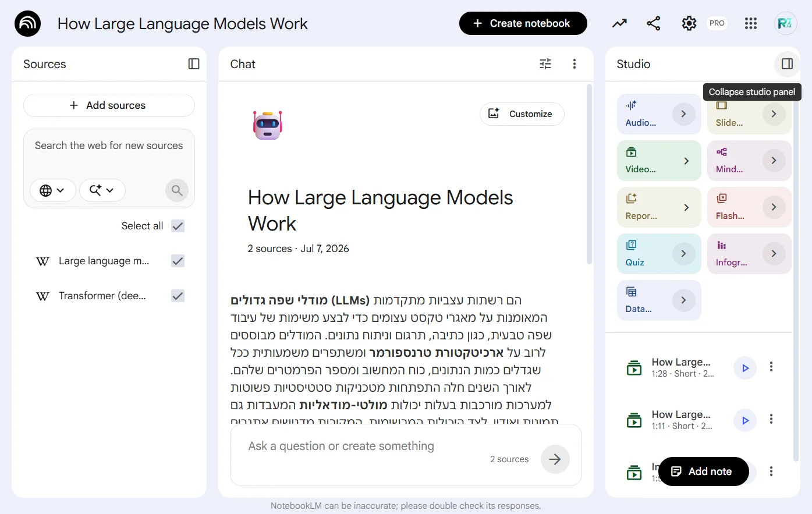812x514 pixels.
Task: Click Wikipedia icon of Transformer source
Action: [x=42, y=296]
